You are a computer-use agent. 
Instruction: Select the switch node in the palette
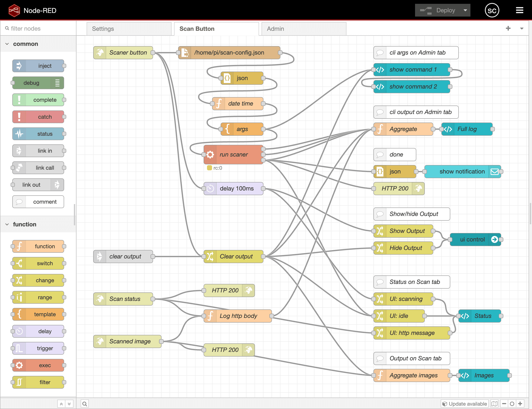tap(38, 263)
